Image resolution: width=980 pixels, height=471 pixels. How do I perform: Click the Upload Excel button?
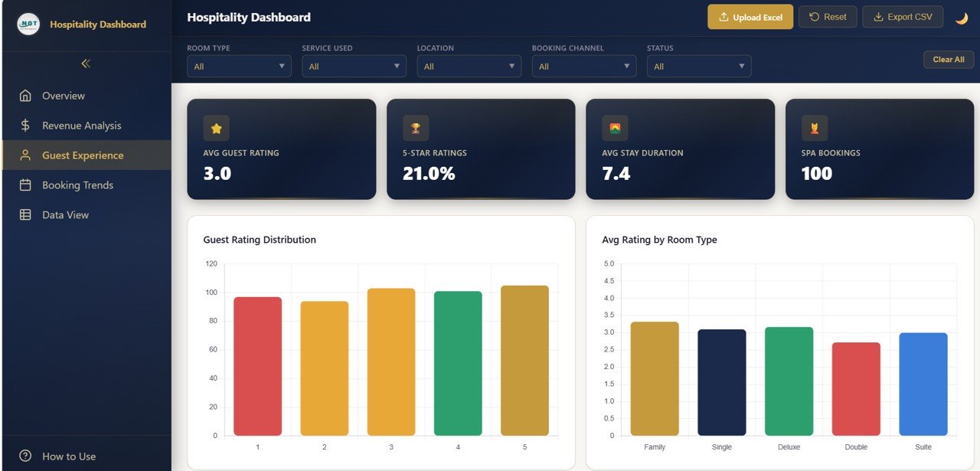[750, 17]
